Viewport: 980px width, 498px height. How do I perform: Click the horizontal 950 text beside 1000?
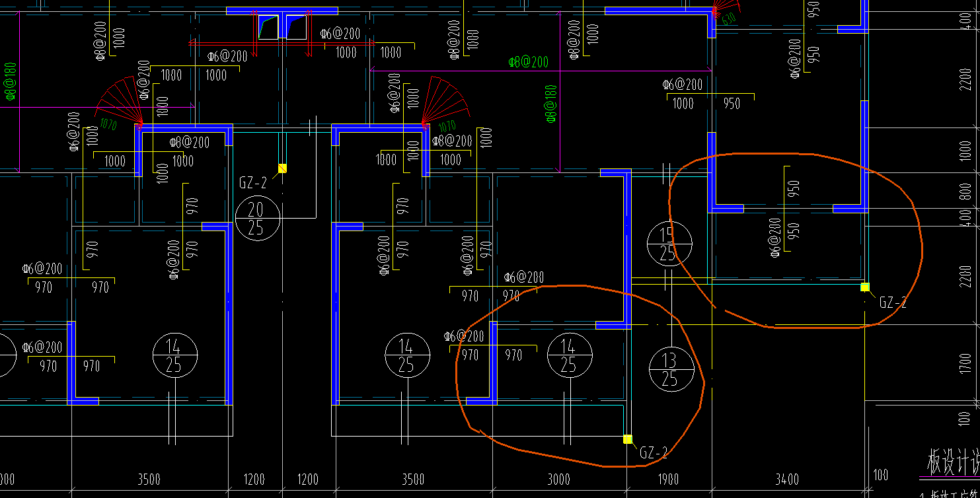(x=732, y=104)
